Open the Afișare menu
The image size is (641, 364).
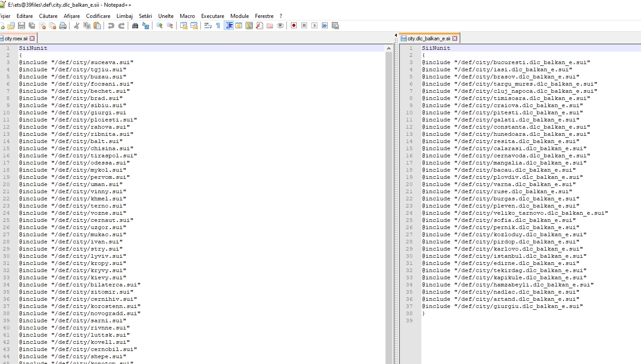coord(72,16)
